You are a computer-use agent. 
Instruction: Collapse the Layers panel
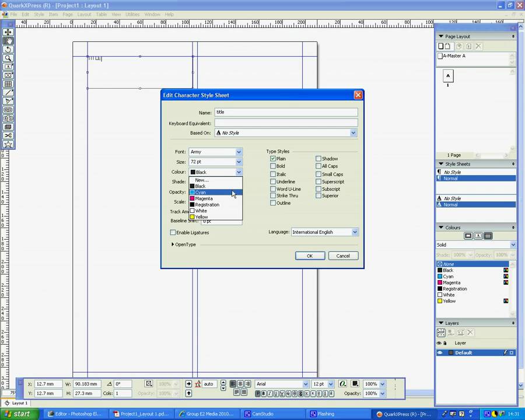click(441, 323)
